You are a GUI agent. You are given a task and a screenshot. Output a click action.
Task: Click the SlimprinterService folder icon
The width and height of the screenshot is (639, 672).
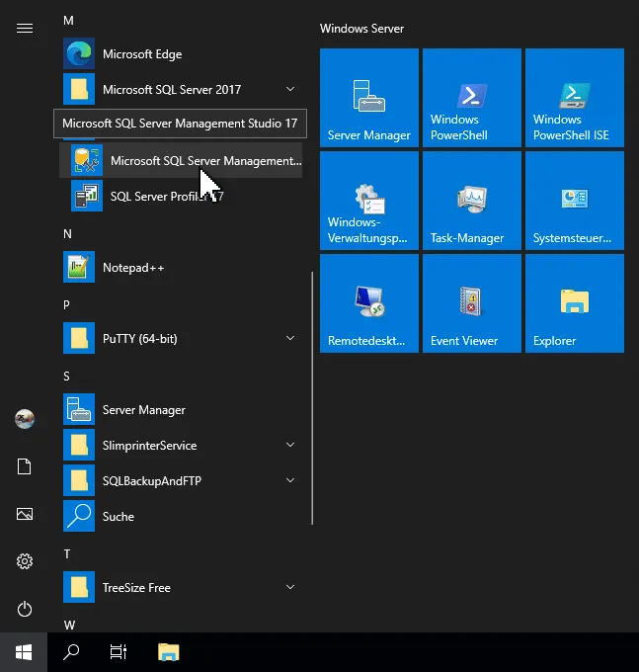pyautogui.click(x=79, y=445)
